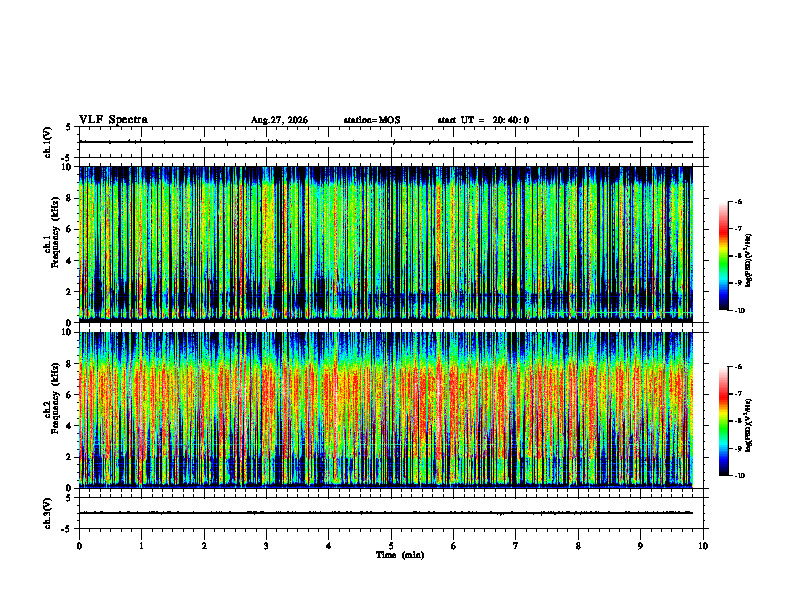
Task: Click the ch.1 spectrogram color scale bar
Action: click(723, 256)
